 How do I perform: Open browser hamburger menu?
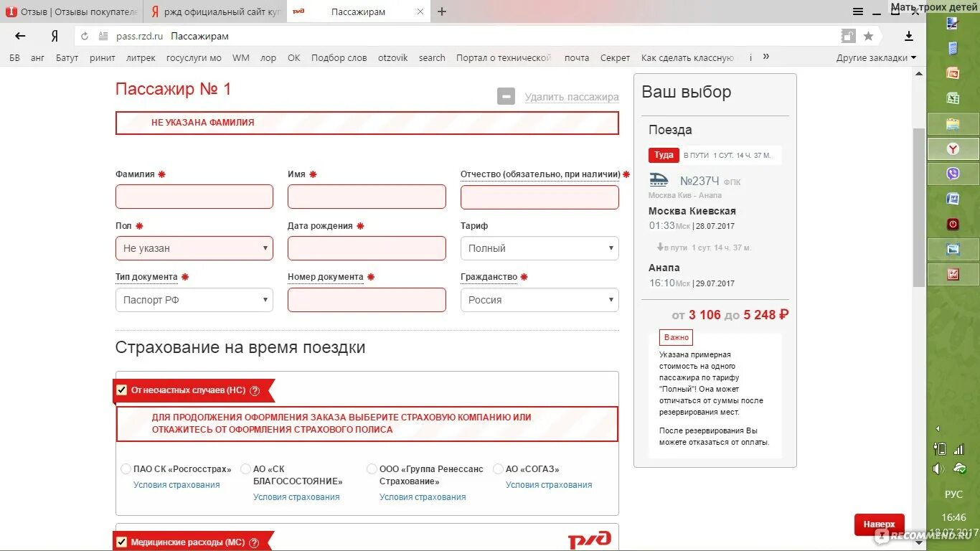click(x=858, y=11)
